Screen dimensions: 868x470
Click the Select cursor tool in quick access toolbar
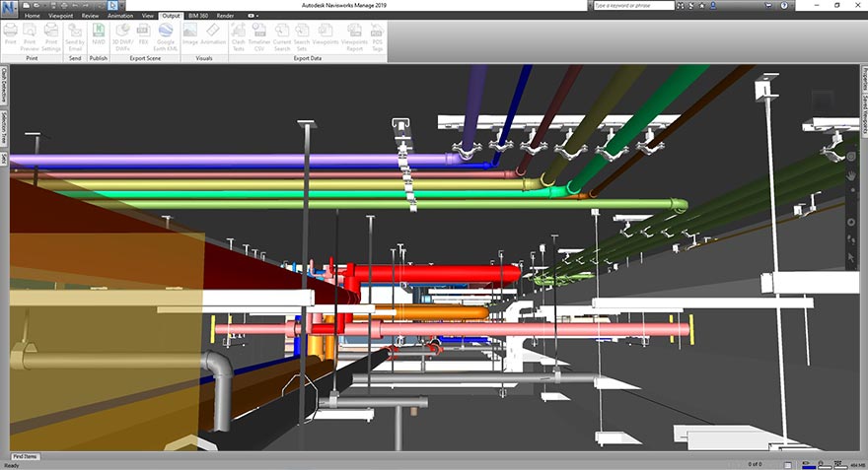click(x=112, y=5)
